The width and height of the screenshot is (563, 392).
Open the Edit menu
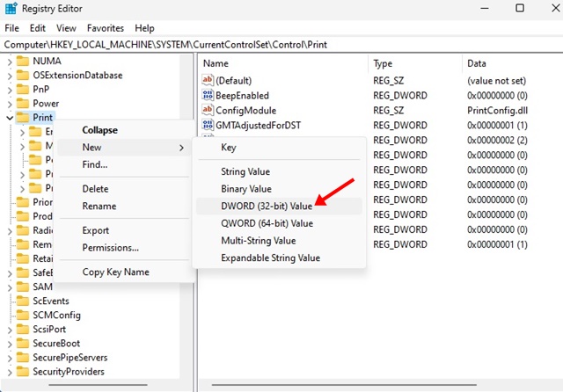click(37, 28)
